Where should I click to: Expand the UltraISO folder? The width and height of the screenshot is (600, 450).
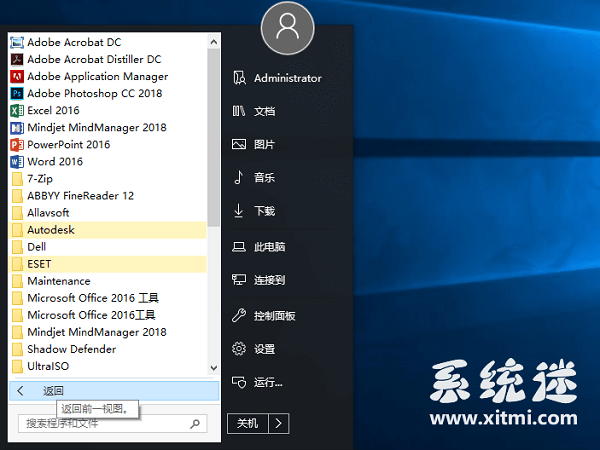108,366
